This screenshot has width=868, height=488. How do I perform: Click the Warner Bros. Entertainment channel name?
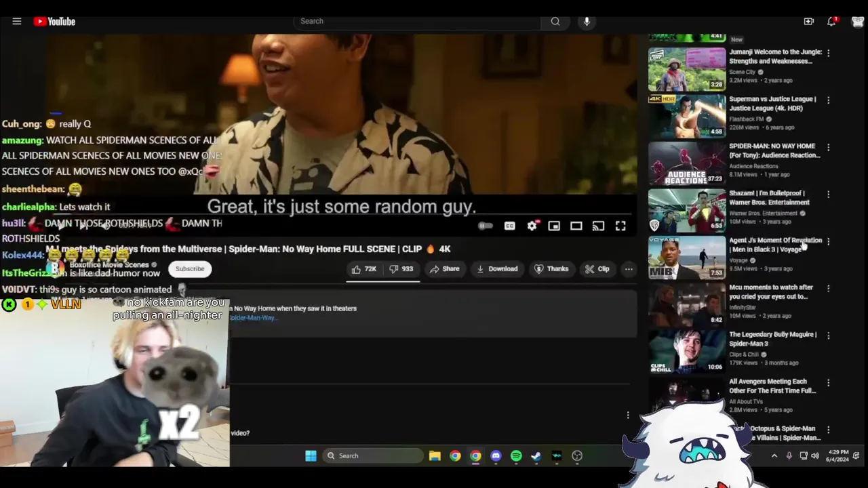(763, 213)
